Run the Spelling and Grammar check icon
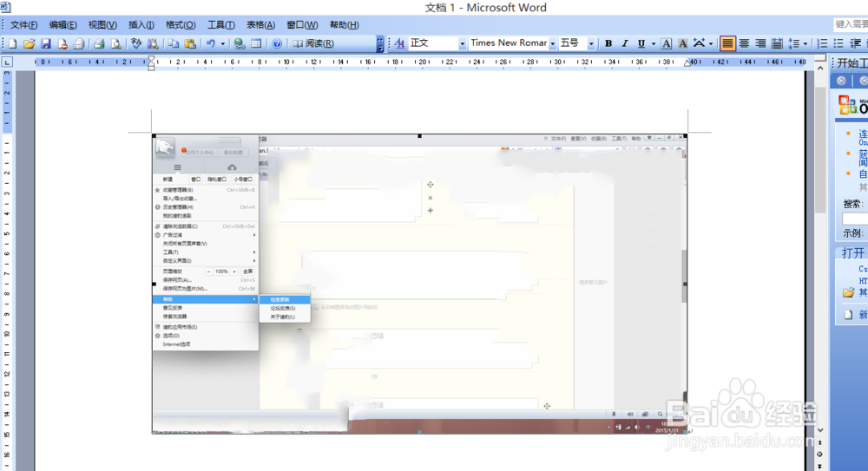Image resolution: width=868 pixels, height=471 pixels. point(135,43)
